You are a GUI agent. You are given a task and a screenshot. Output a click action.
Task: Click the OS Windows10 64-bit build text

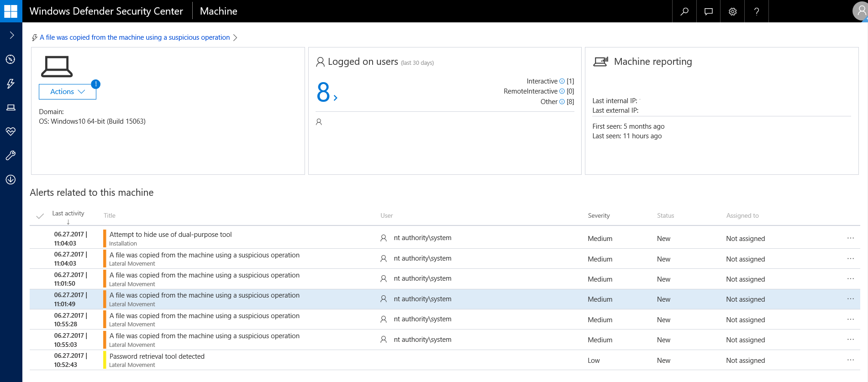pyautogui.click(x=92, y=121)
